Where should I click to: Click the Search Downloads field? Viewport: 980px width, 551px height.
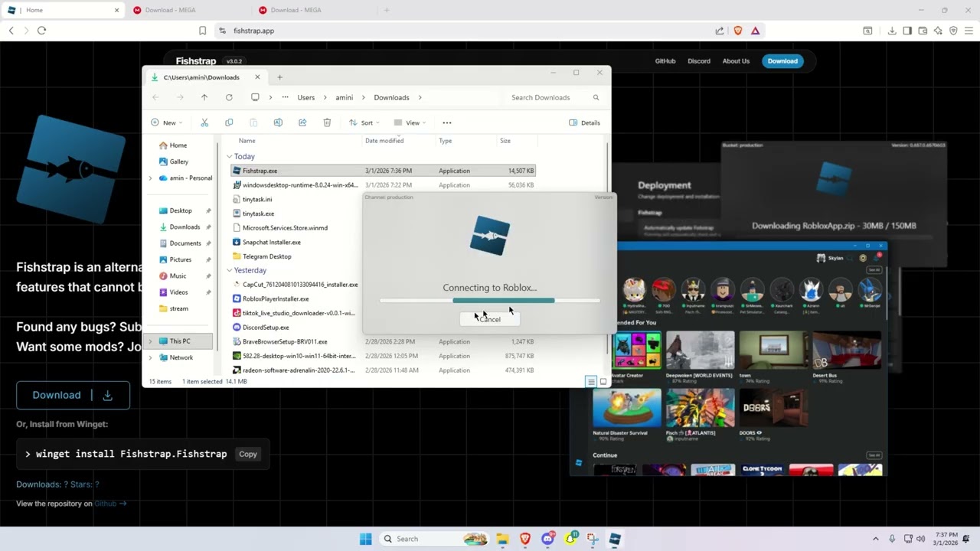(555, 97)
